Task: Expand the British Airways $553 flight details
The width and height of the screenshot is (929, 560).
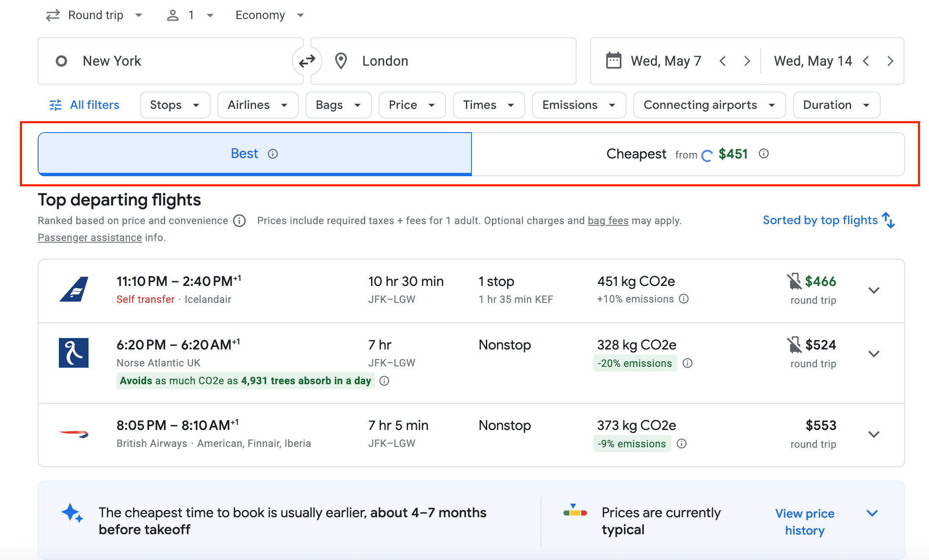Action: pos(874,434)
